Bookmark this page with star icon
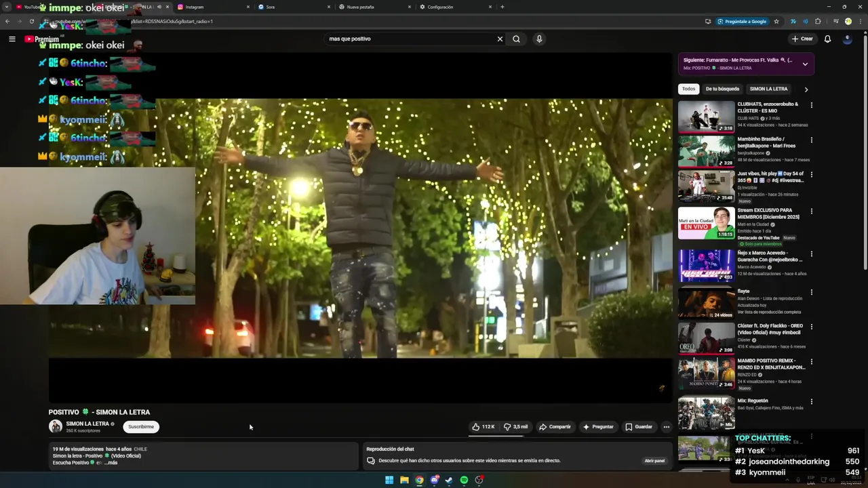 pyautogui.click(x=776, y=21)
